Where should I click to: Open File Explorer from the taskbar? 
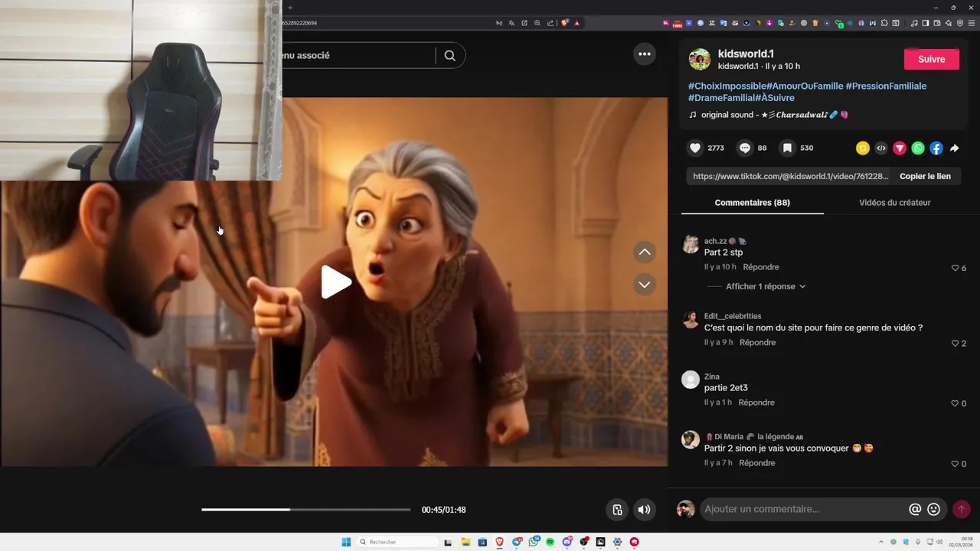click(x=465, y=542)
